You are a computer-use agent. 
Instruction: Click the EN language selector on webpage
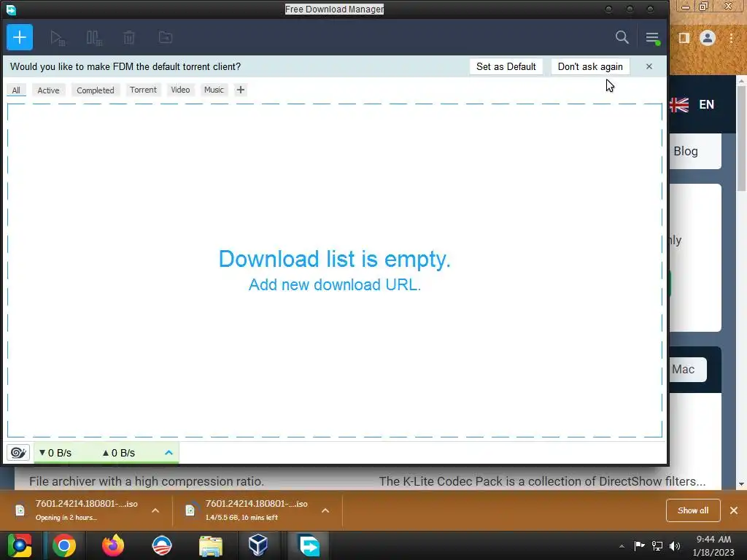706,105
